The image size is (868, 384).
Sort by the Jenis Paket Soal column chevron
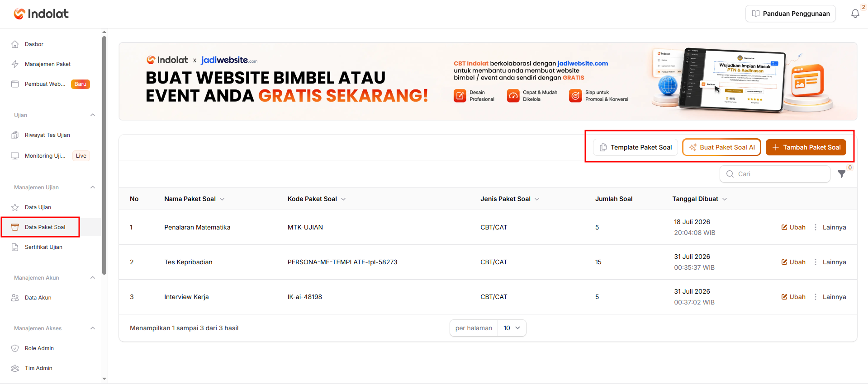(537, 199)
